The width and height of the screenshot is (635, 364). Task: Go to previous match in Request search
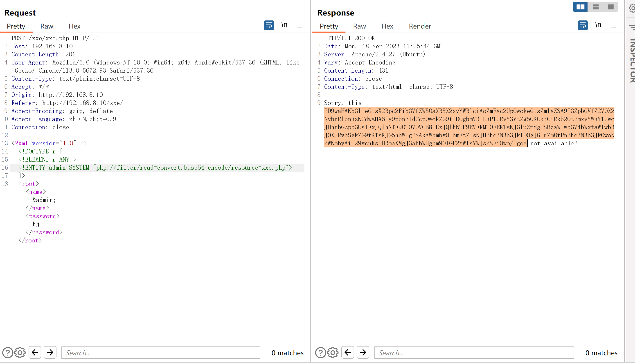tap(35, 353)
